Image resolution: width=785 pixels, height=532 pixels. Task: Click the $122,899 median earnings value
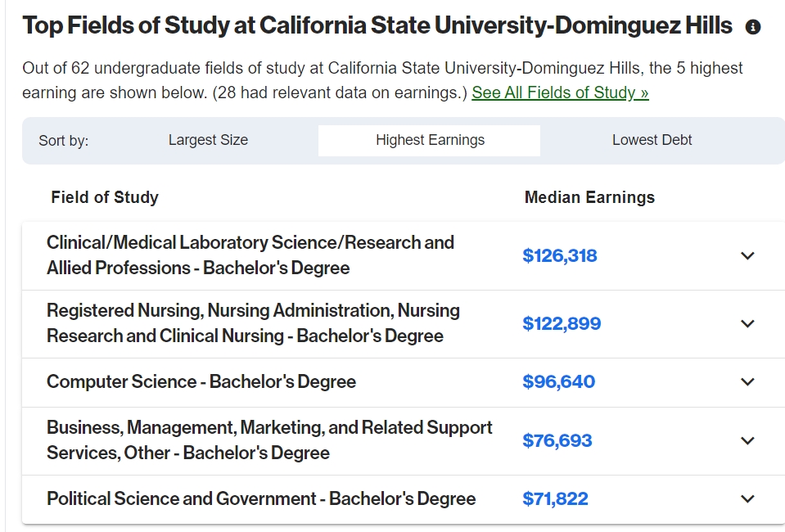tap(562, 324)
